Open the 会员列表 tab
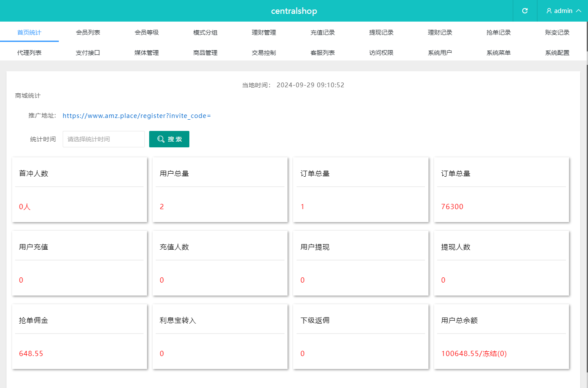588x388 pixels. click(x=88, y=32)
